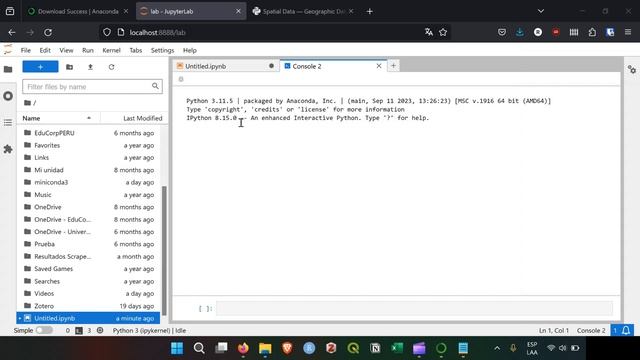Select the Prueba folder
Screen dimensions: 640x360
tap(89, 244)
